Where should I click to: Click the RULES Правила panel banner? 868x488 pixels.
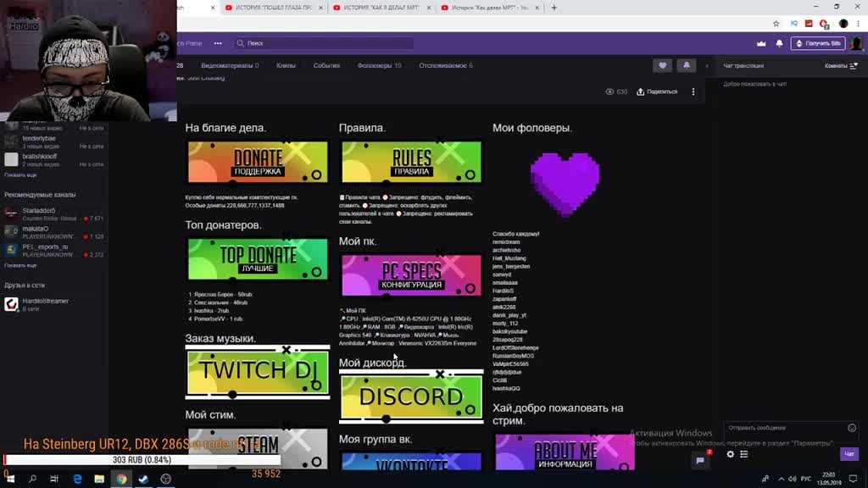click(411, 162)
